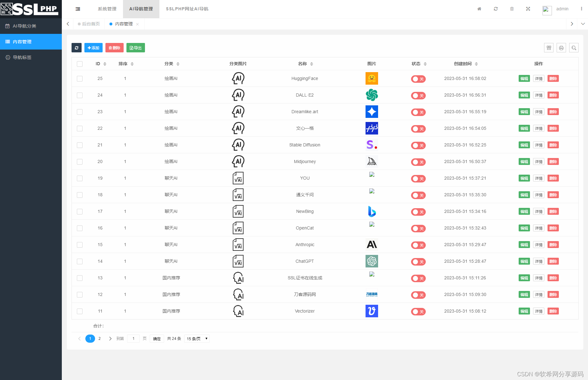Screen dimensions: 588x380
Task: Open the 15条/页 page size dropdown
Action: coord(196,339)
